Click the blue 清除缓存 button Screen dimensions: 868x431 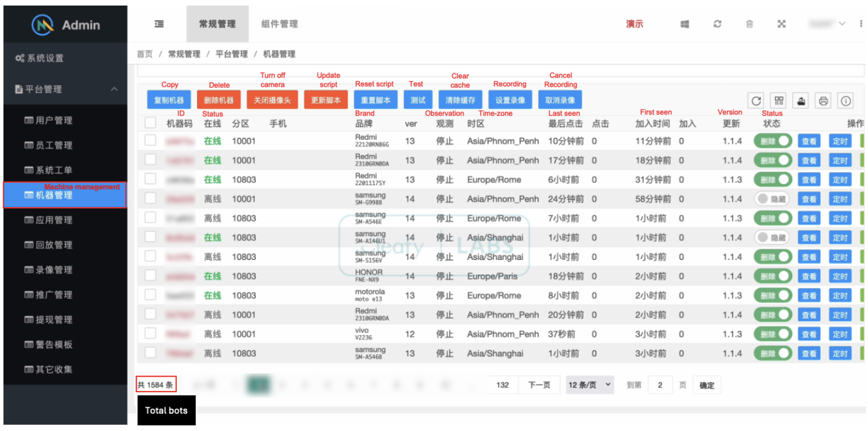(460, 100)
